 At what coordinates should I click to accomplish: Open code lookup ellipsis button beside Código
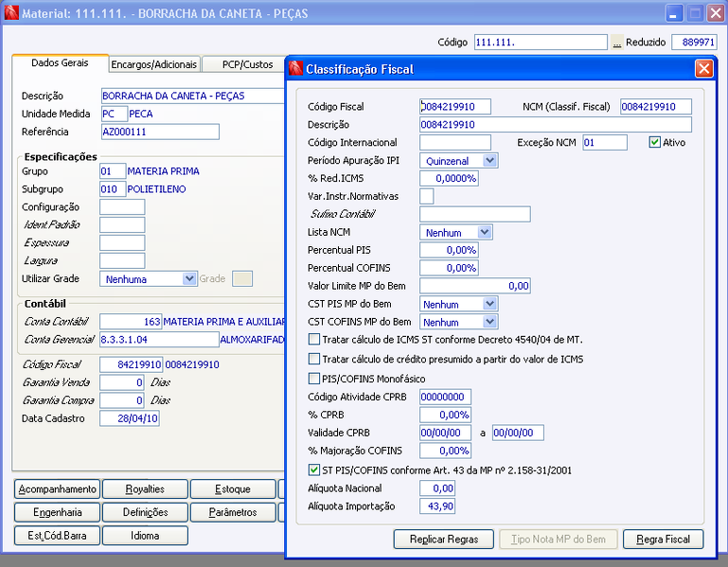point(616,43)
